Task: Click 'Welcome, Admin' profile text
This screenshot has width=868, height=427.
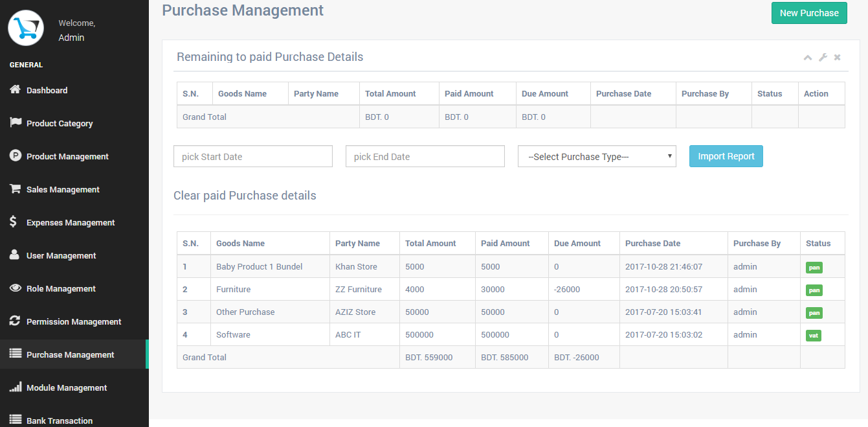Action: 77,30
